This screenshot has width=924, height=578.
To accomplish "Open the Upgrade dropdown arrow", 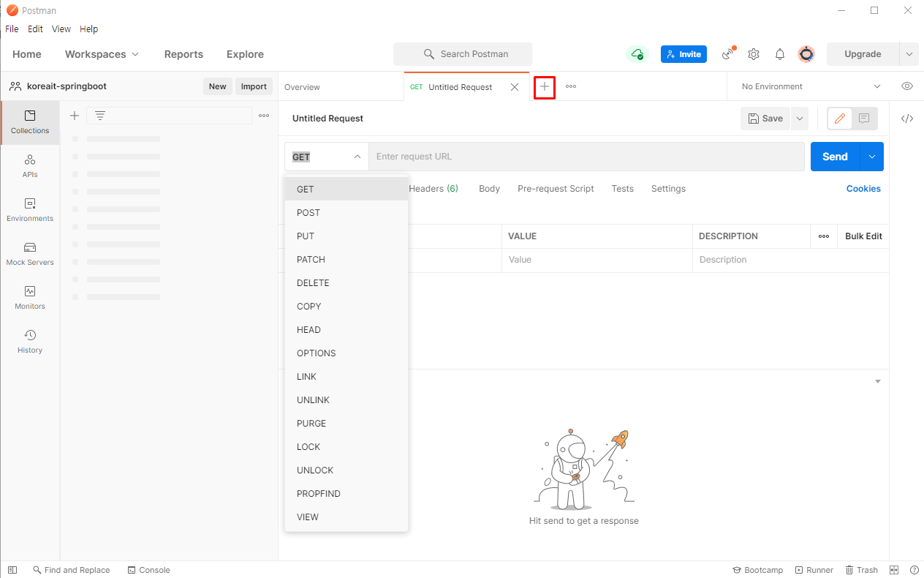I will pos(909,54).
